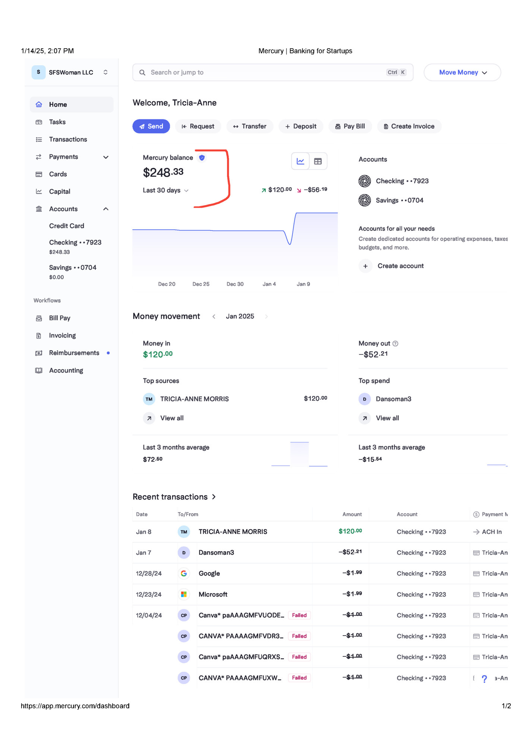Focus the Search or jump to field
532x756 pixels.
[x=273, y=72]
